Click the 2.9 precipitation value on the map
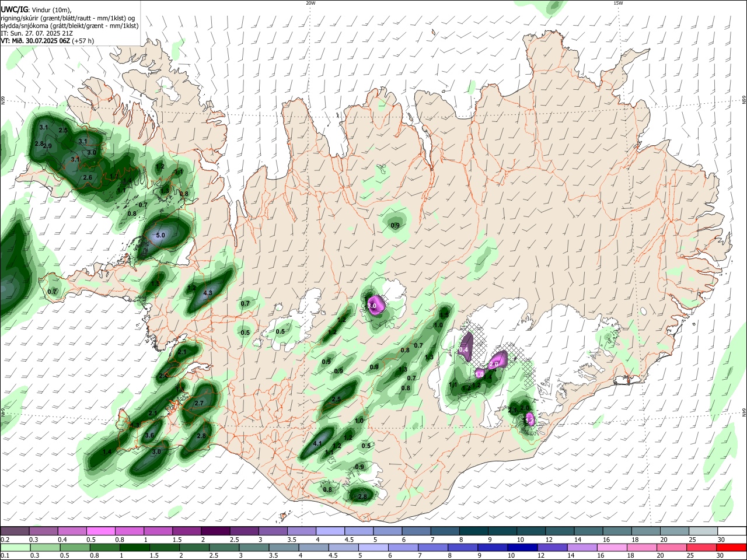The image size is (747, 560). click(x=47, y=146)
